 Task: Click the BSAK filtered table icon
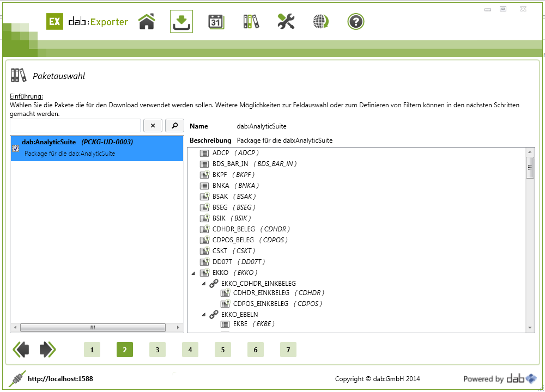[x=204, y=197]
